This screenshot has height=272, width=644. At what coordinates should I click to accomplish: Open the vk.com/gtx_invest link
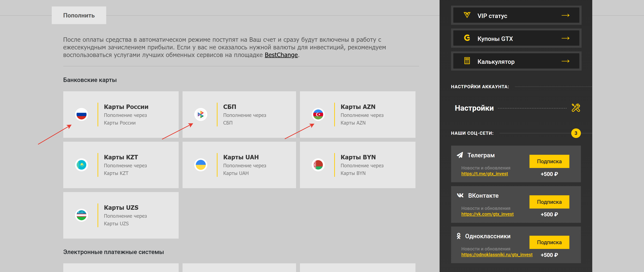[487, 214]
